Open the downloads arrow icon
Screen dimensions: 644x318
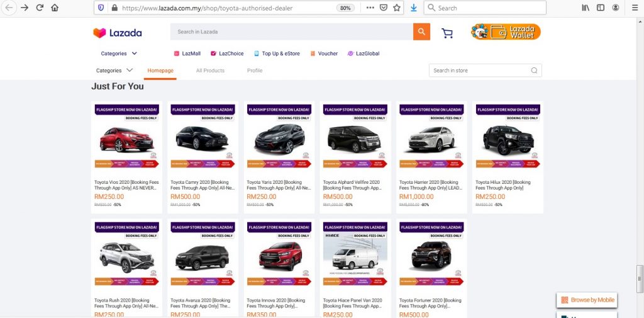tap(414, 8)
